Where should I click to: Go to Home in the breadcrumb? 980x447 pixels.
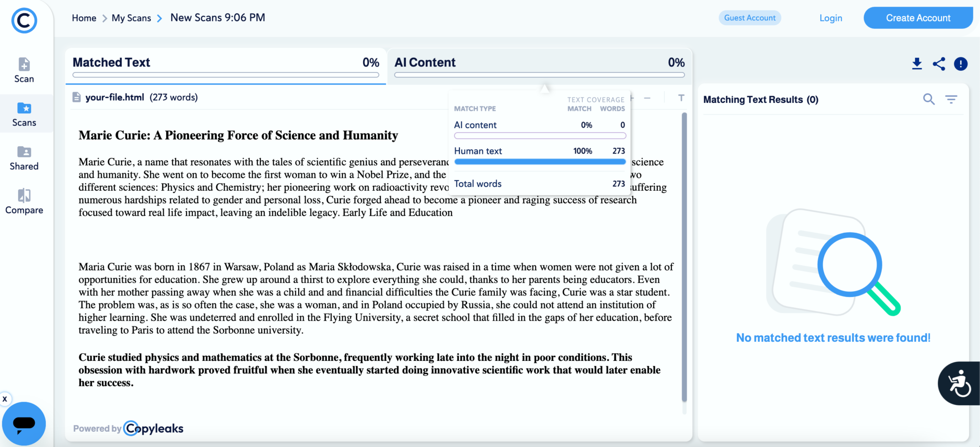84,18
